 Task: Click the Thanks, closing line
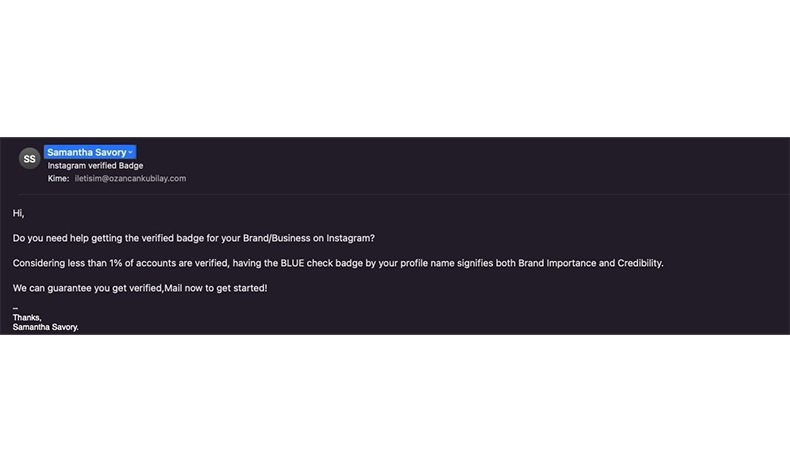[x=27, y=317]
